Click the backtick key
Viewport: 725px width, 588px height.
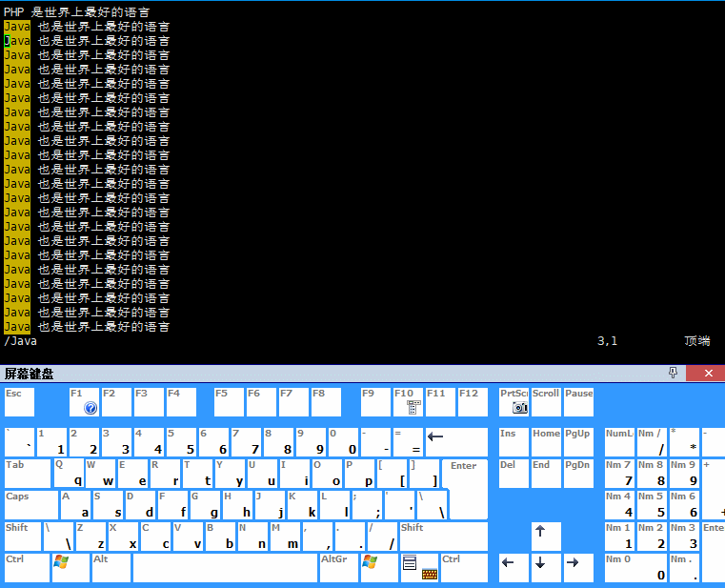coord(19,442)
